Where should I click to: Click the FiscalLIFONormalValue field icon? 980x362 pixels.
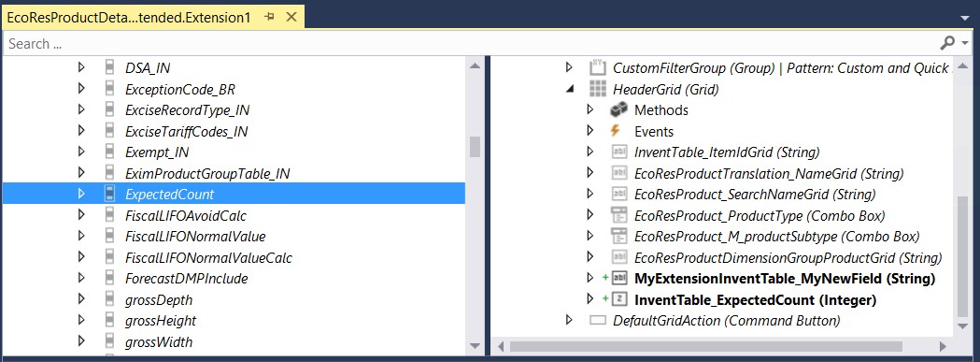pos(110,236)
